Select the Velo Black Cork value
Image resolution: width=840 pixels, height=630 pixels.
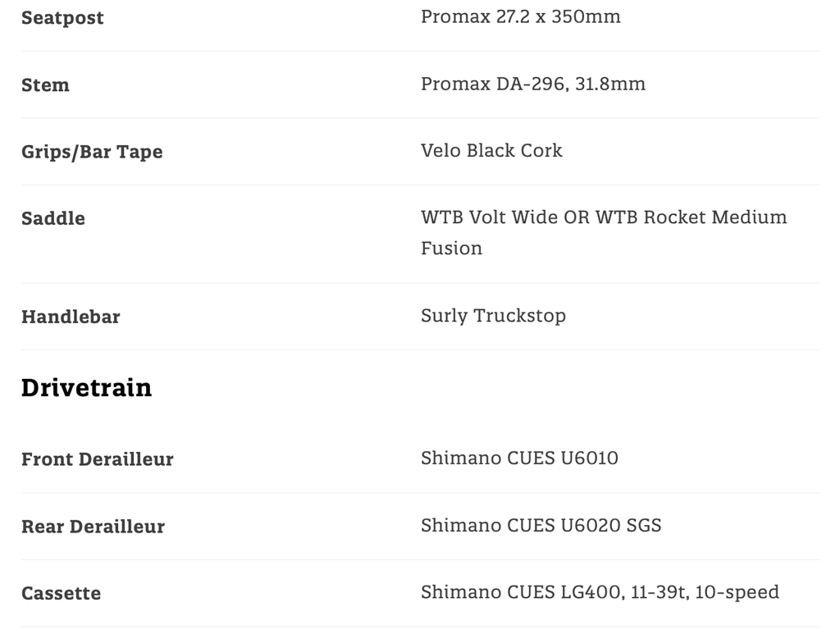(x=491, y=150)
